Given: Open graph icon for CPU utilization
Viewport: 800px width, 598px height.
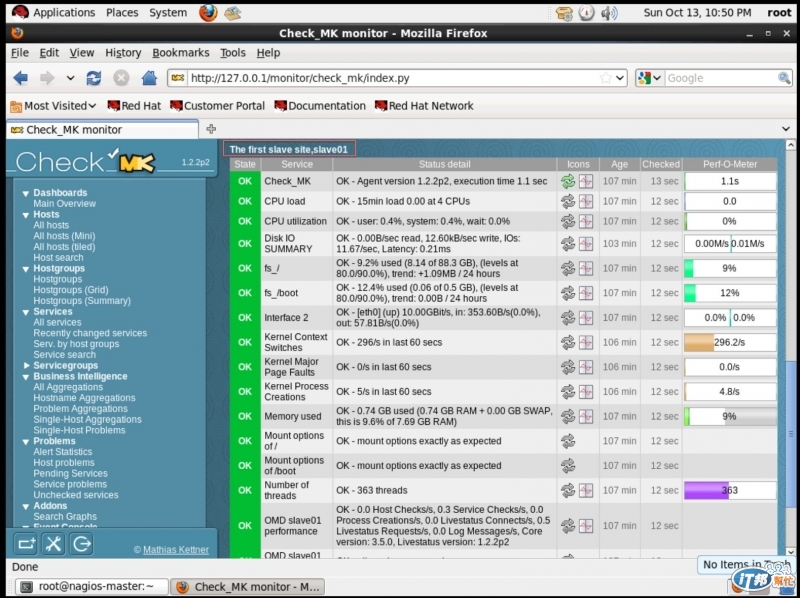Looking at the screenshot, I should tap(586, 221).
